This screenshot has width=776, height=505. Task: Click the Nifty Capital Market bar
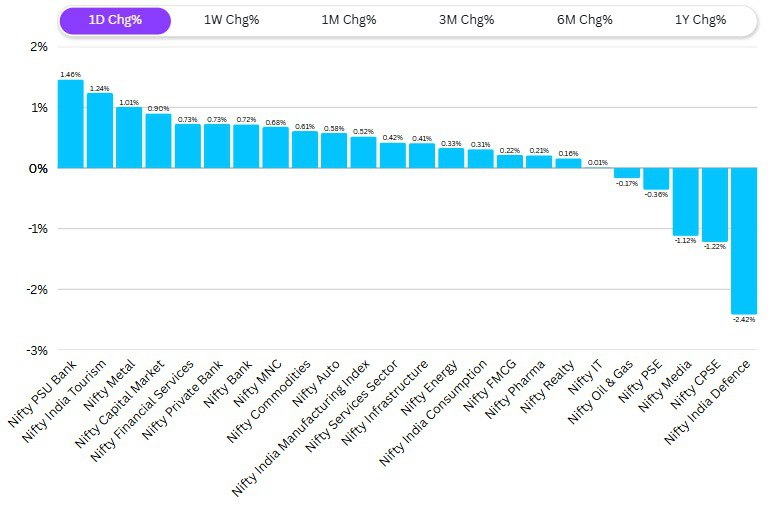tap(158, 141)
